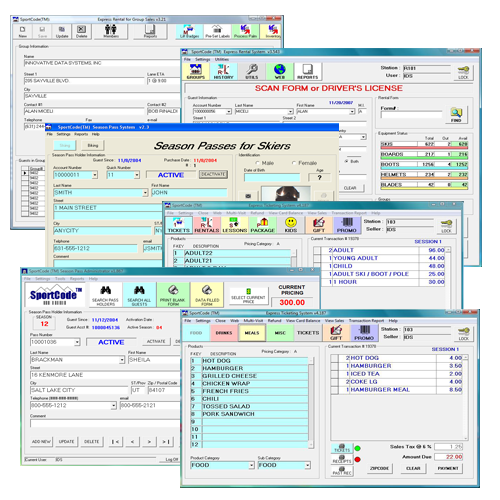Click PROMO barcode in the ADULT22 ticketing window
The image size is (500, 500).
point(347,225)
